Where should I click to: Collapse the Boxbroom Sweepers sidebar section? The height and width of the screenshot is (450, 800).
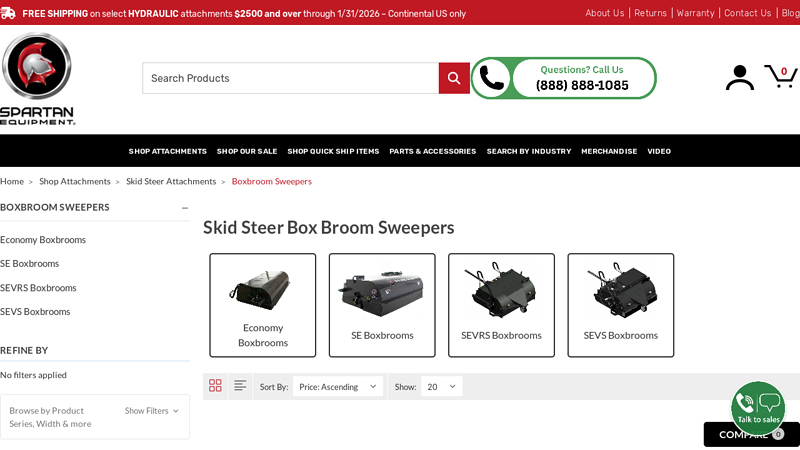[185, 208]
